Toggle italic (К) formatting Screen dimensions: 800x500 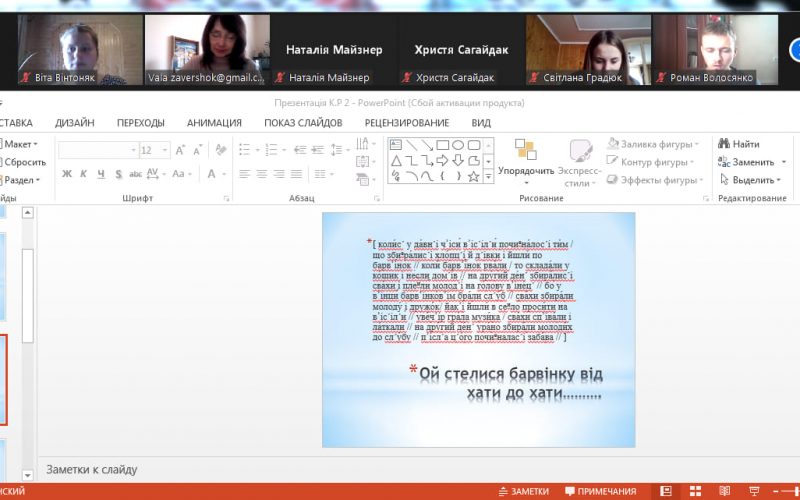[x=83, y=174]
